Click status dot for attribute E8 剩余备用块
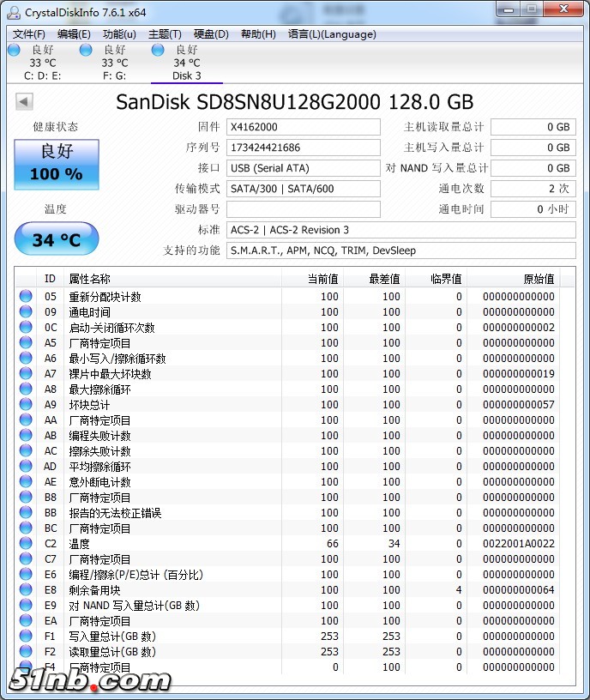 (26, 589)
